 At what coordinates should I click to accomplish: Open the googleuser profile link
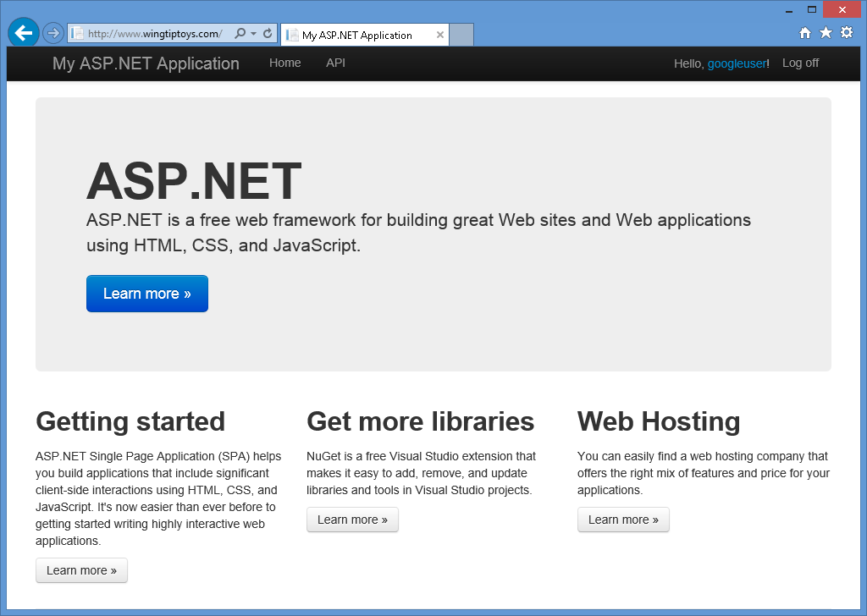737,63
